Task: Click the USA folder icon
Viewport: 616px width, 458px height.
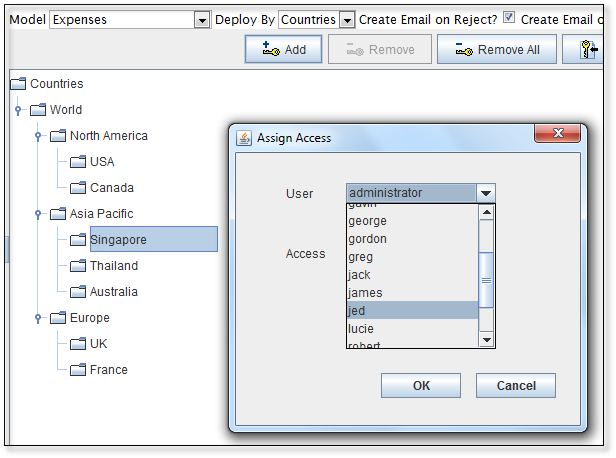Action: (x=78, y=162)
